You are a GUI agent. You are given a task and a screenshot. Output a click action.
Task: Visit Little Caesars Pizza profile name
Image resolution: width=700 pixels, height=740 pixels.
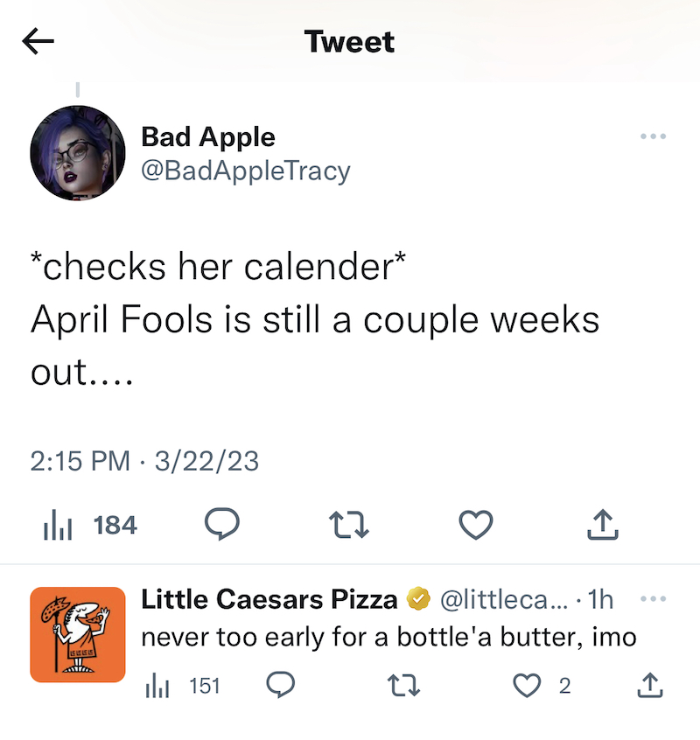(x=269, y=599)
